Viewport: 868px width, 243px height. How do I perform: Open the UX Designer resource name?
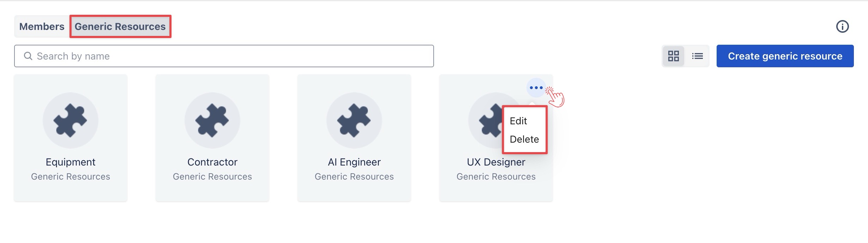(x=496, y=162)
